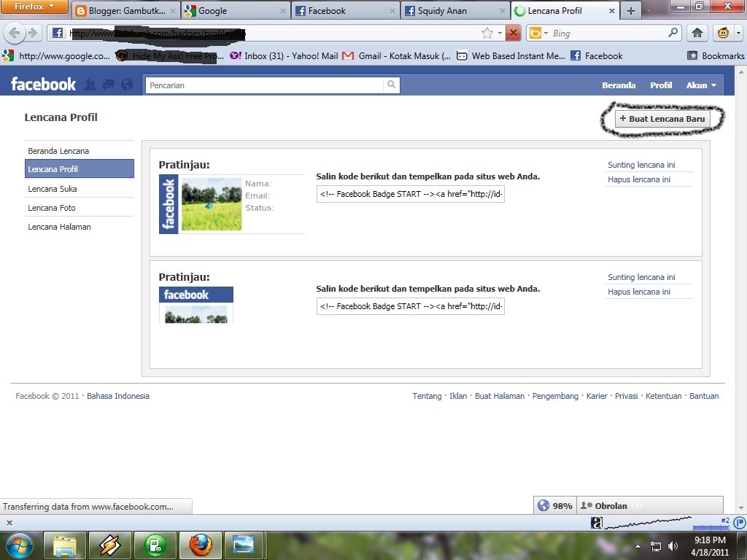The width and height of the screenshot is (747, 560).
Task: Bookmark this page with the star icon
Action: tap(487, 33)
